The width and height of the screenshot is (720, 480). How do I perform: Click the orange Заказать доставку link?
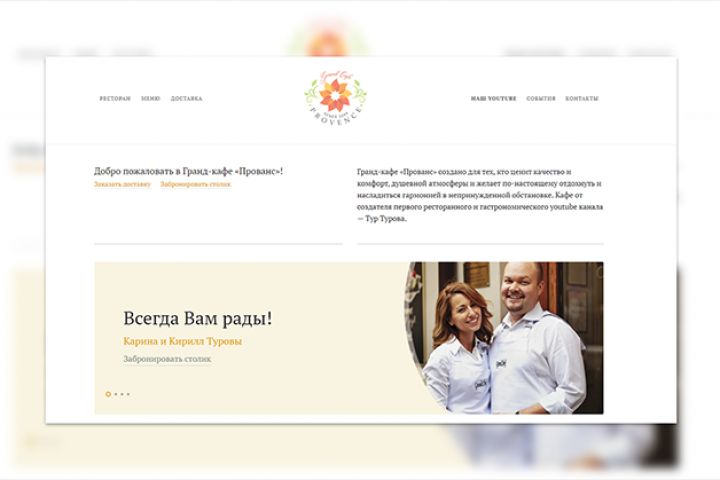click(122, 184)
